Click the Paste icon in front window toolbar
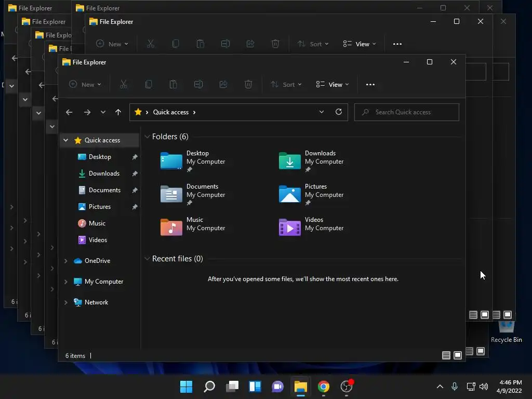Screen dimensions: 532x399 [x=174, y=85]
